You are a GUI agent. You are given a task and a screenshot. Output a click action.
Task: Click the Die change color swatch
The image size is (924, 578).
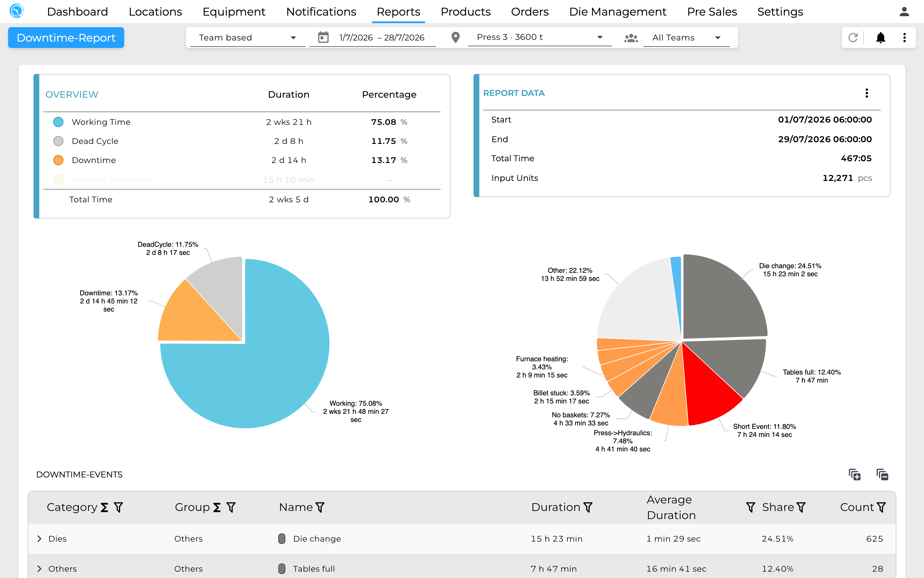coord(282,539)
